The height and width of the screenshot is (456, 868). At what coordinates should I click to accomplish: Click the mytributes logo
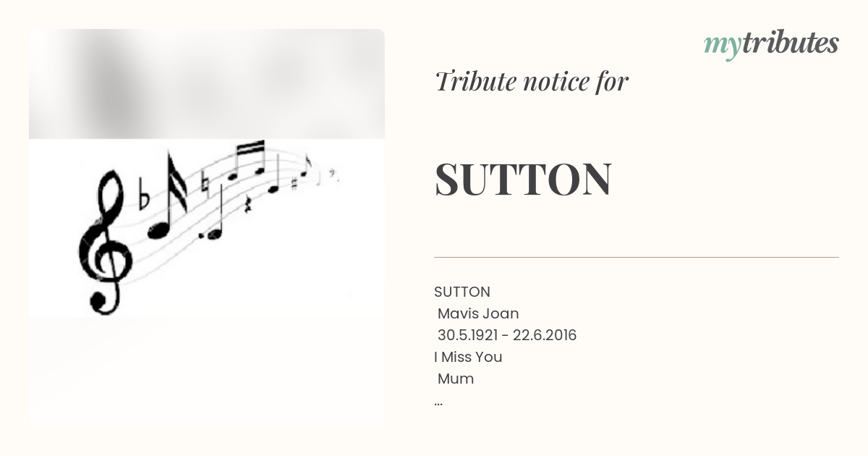click(771, 45)
